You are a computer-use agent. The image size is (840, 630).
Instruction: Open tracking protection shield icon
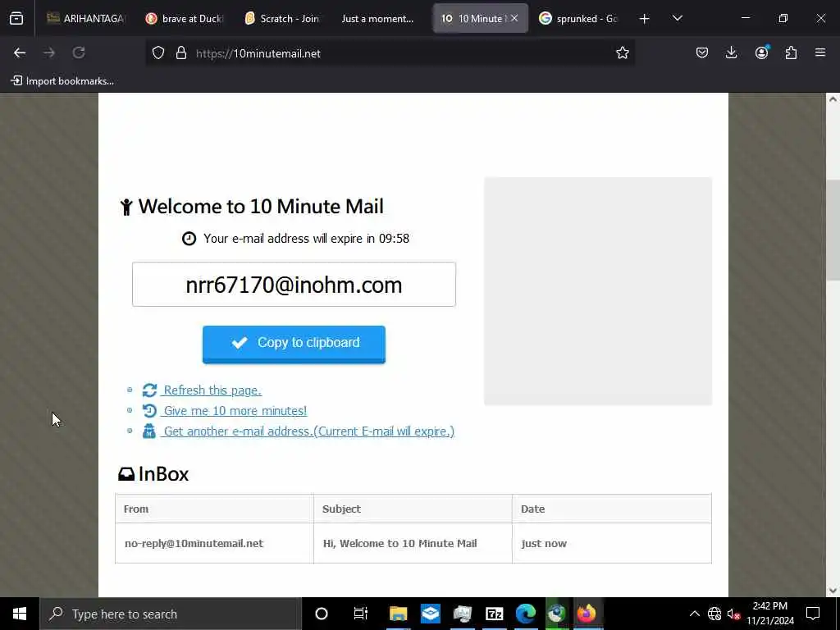pos(158,52)
